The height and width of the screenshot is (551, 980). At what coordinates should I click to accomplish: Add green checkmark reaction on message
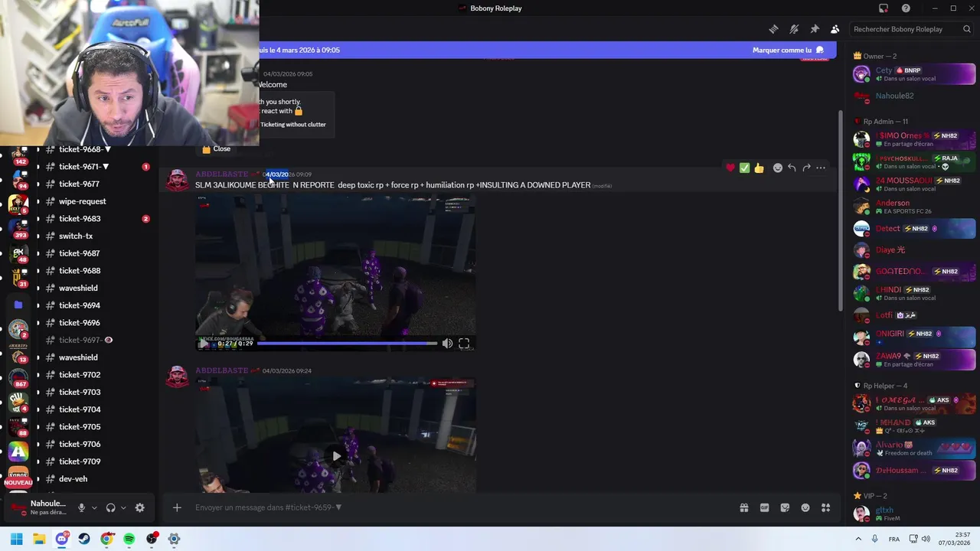pyautogui.click(x=744, y=168)
